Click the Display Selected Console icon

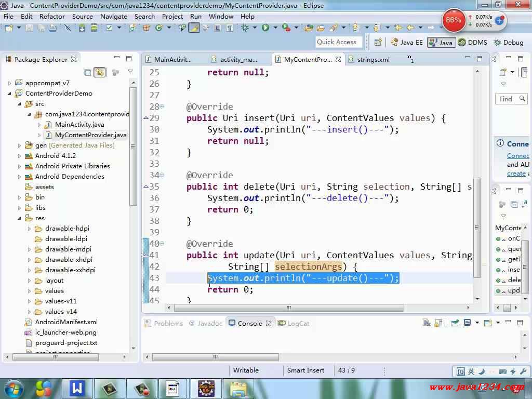[468, 323]
